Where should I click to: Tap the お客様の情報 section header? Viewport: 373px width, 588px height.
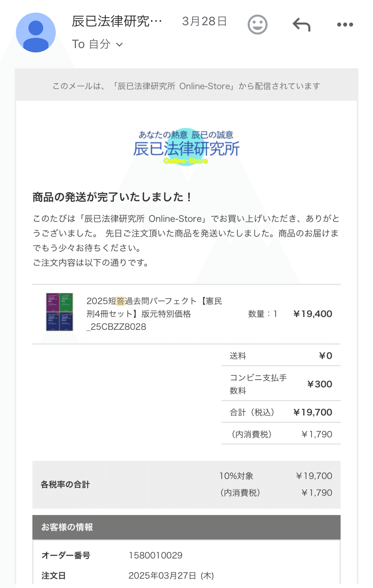coord(186,527)
